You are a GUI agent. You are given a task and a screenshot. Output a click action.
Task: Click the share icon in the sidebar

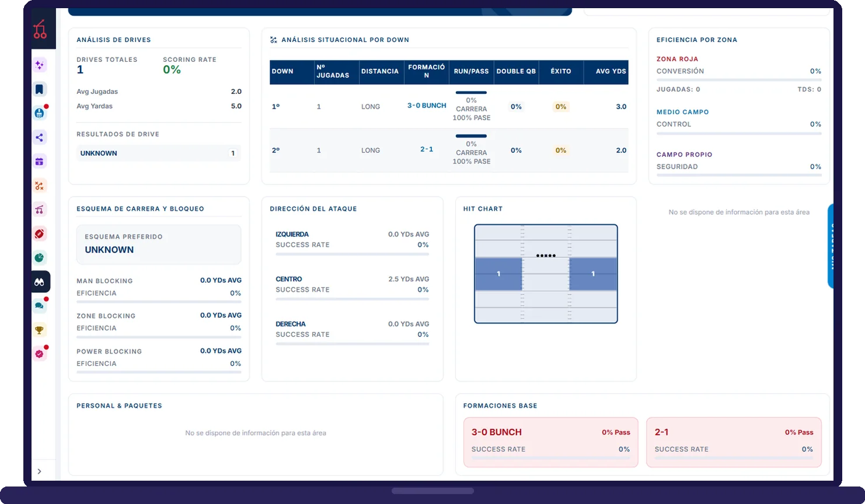click(39, 138)
